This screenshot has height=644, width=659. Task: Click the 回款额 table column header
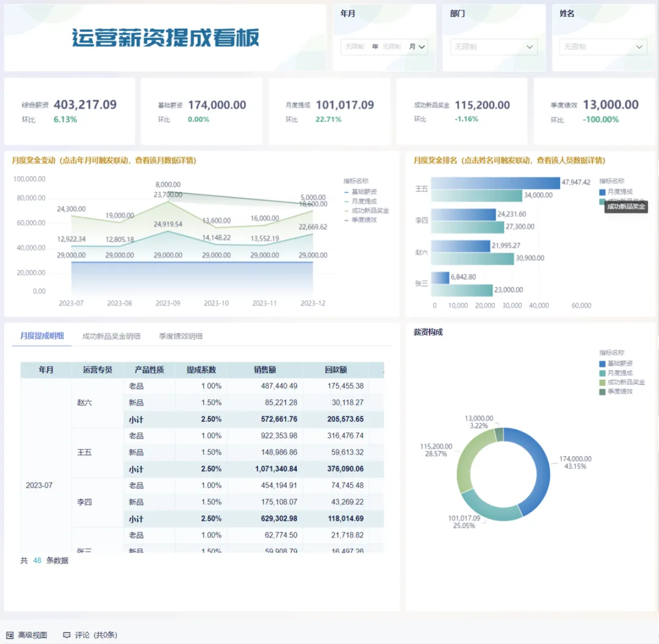click(x=336, y=370)
